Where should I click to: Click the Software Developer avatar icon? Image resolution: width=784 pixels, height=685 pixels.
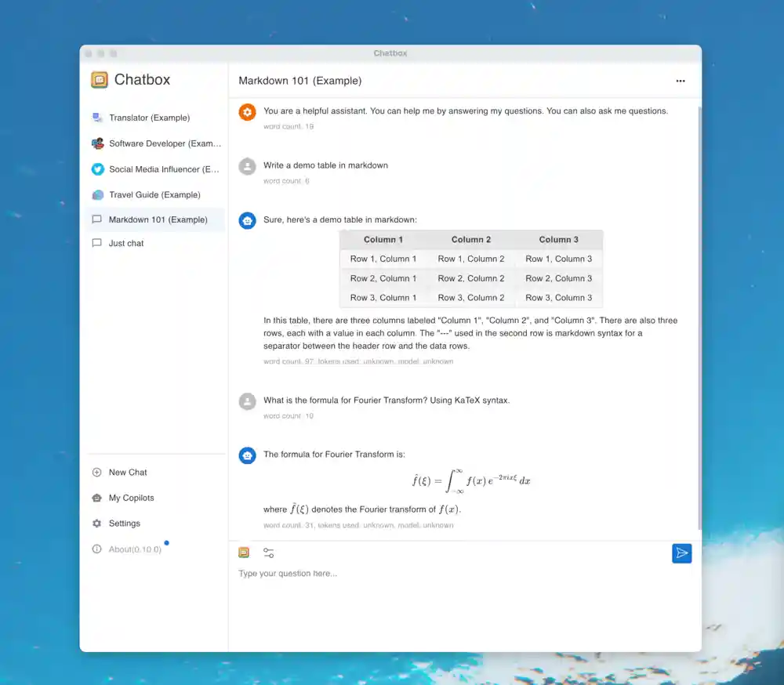[x=97, y=143]
